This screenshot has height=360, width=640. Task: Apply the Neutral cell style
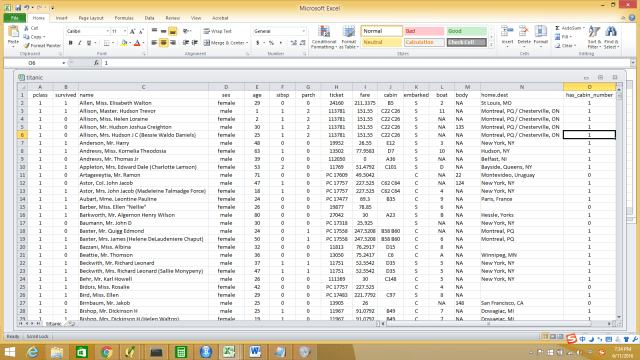[382, 42]
